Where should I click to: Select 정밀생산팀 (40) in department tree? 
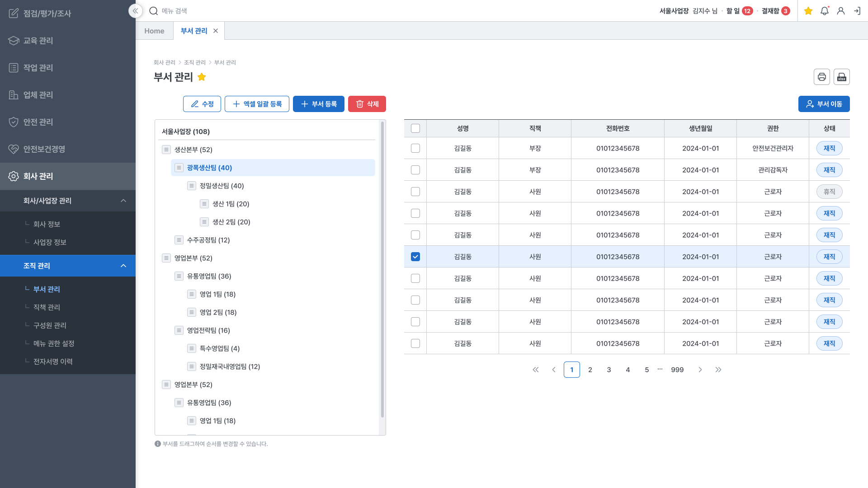222,186
